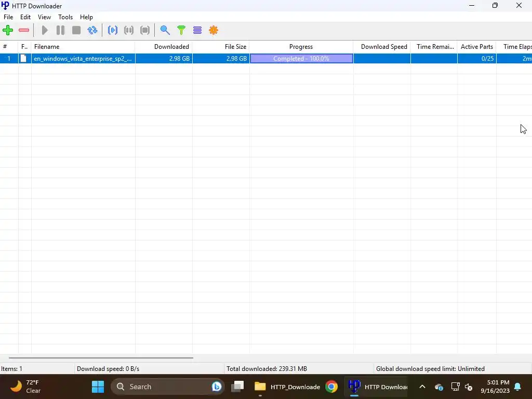The image size is (532, 399).
Task: Click the horizontal scrollbar thumb
Action: pos(101,357)
